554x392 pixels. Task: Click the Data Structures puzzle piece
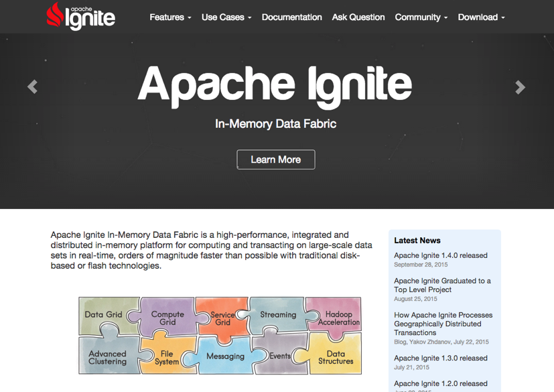pos(336,357)
